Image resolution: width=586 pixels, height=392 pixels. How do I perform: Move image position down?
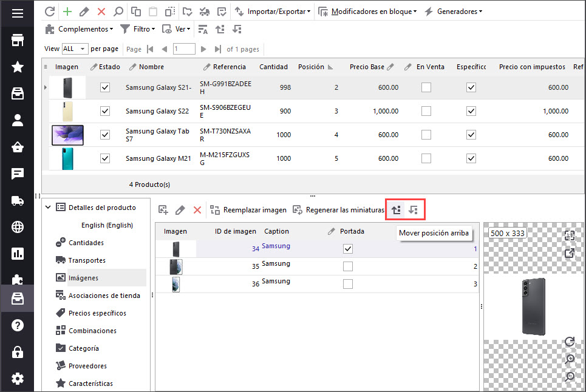414,210
